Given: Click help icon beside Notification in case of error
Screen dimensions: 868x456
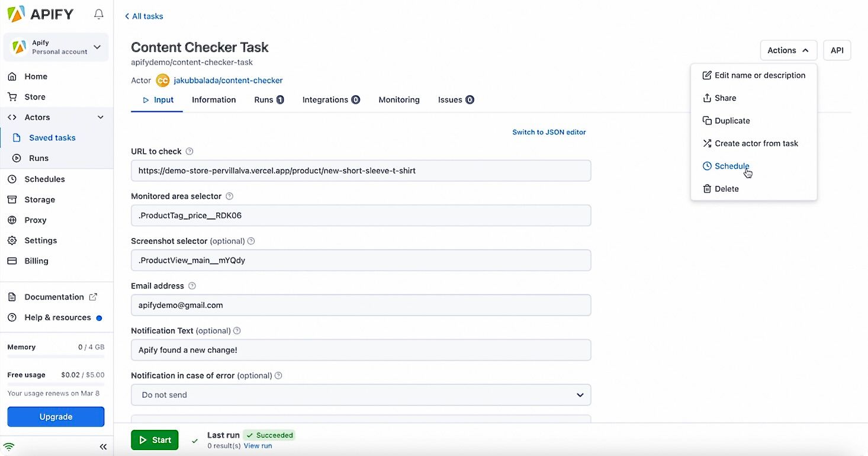Looking at the screenshot, I should click(278, 375).
